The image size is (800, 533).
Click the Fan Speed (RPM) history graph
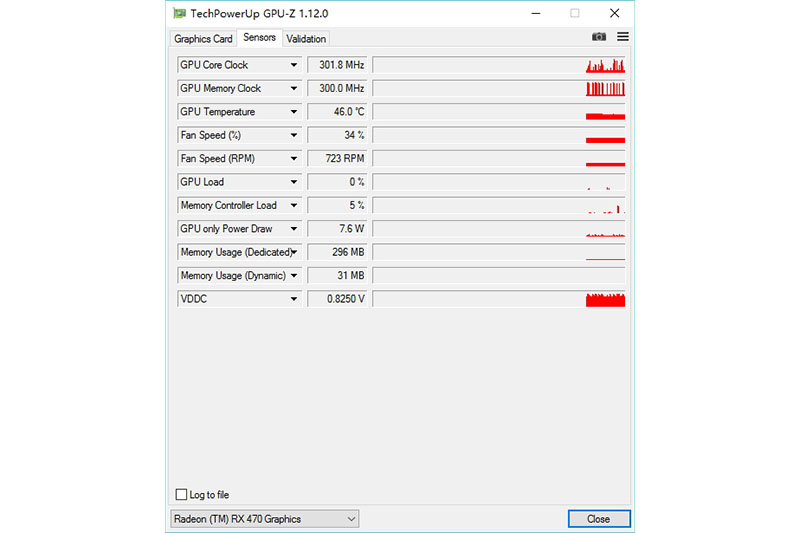[x=499, y=159]
